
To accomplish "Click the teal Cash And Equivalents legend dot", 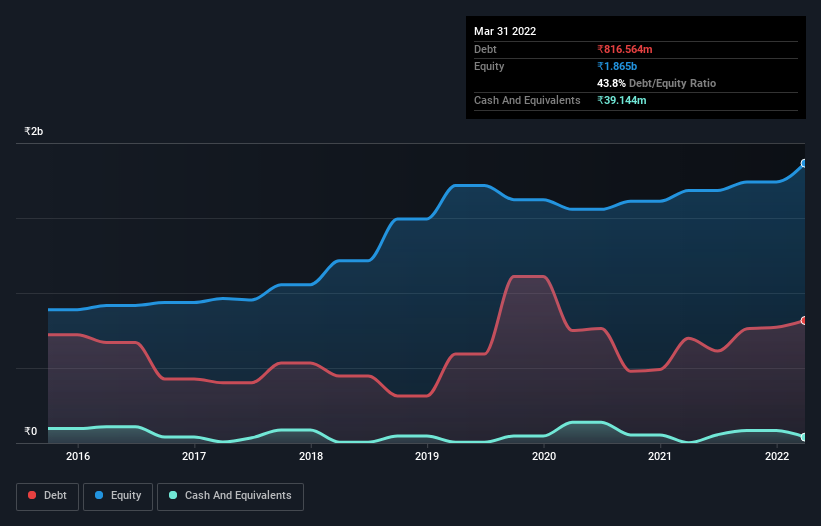I will click(x=173, y=495).
